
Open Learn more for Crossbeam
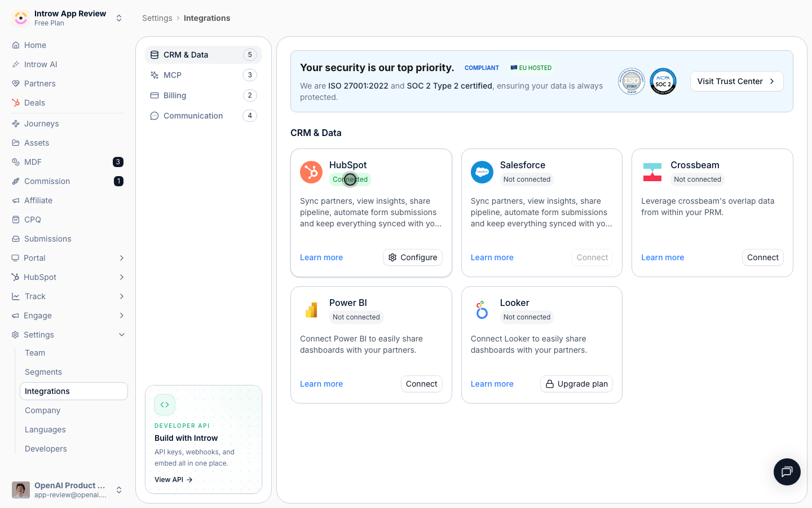pyautogui.click(x=663, y=257)
